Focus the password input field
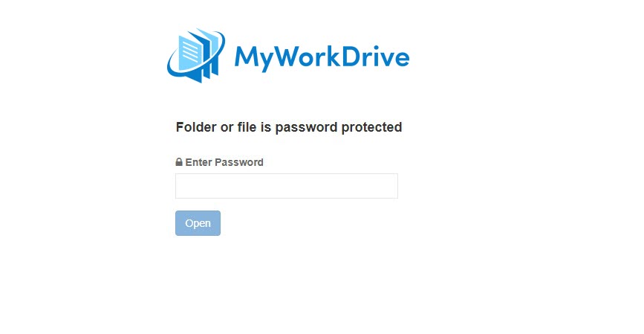 tap(287, 186)
